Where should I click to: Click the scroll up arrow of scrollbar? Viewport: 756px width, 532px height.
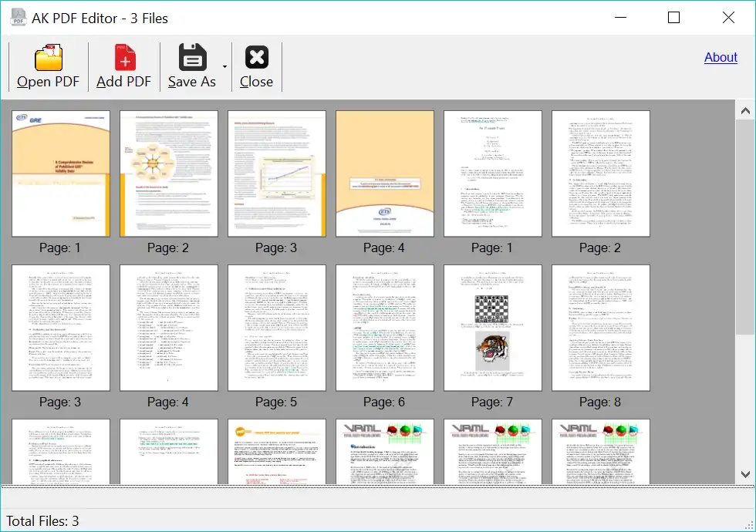(745, 111)
